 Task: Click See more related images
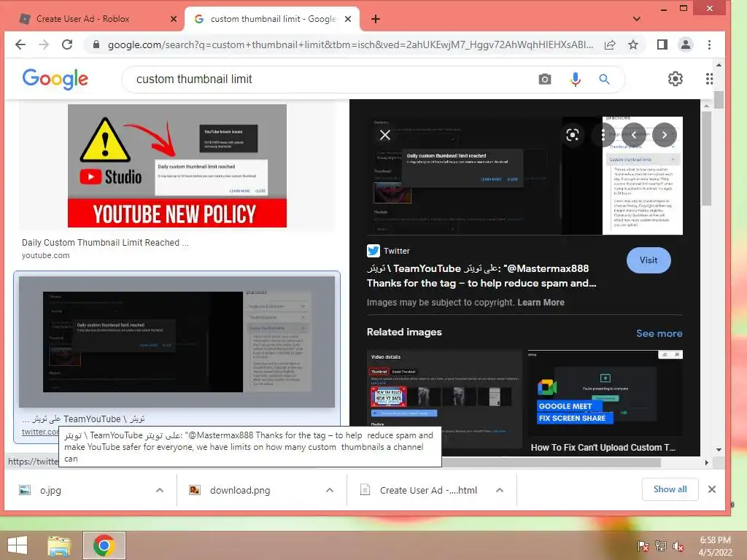[x=659, y=333]
